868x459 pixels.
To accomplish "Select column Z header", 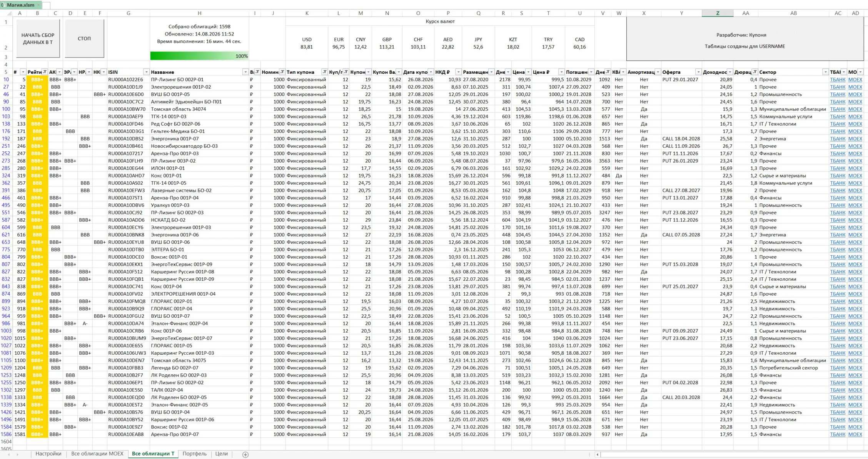I will coord(718,13).
